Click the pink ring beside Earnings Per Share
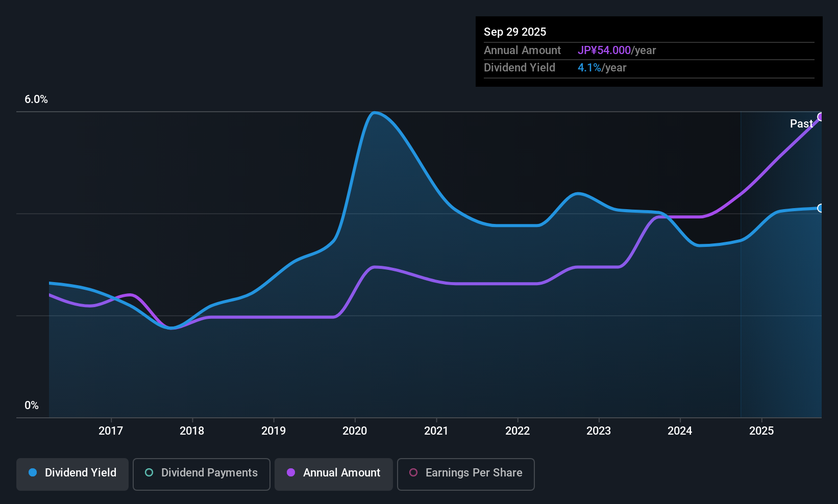 [x=413, y=472]
